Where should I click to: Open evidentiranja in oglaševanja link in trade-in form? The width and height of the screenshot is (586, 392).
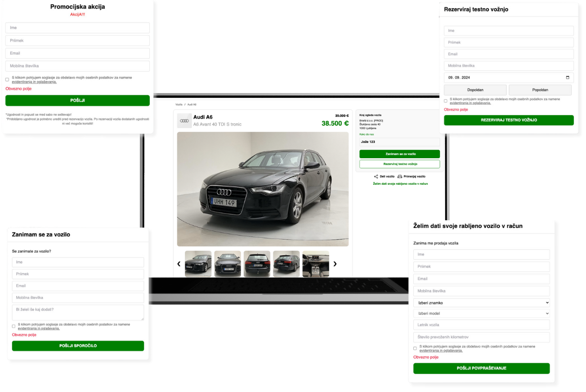tap(441, 351)
